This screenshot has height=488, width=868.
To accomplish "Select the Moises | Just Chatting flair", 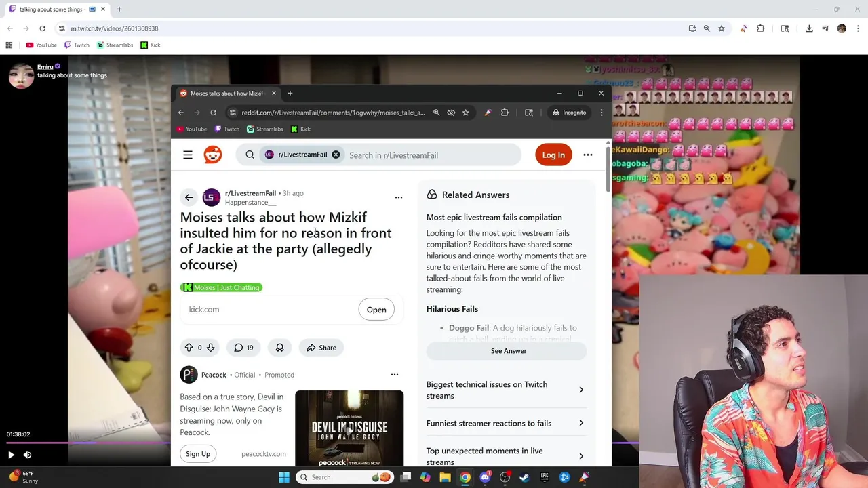I will click(x=221, y=287).
